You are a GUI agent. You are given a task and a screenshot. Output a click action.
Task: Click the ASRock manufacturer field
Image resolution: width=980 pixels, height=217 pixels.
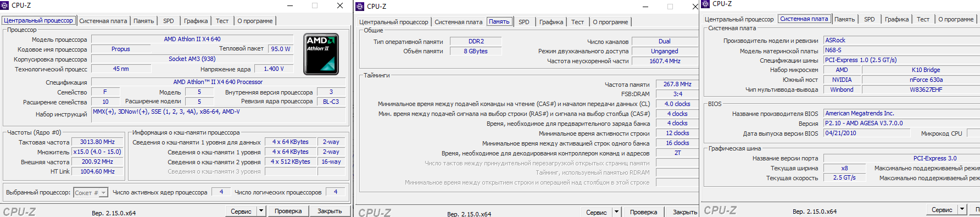click(901, 40)
